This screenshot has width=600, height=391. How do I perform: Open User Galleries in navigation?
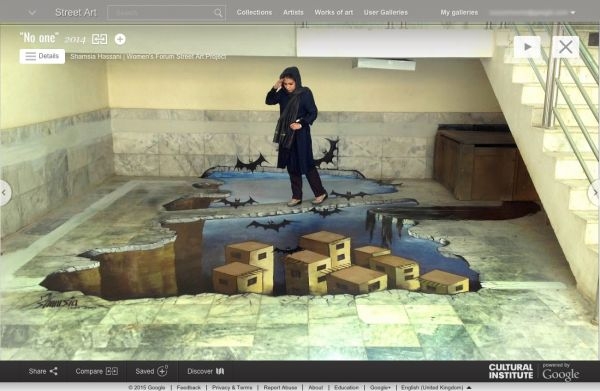(x=385, y=12)
